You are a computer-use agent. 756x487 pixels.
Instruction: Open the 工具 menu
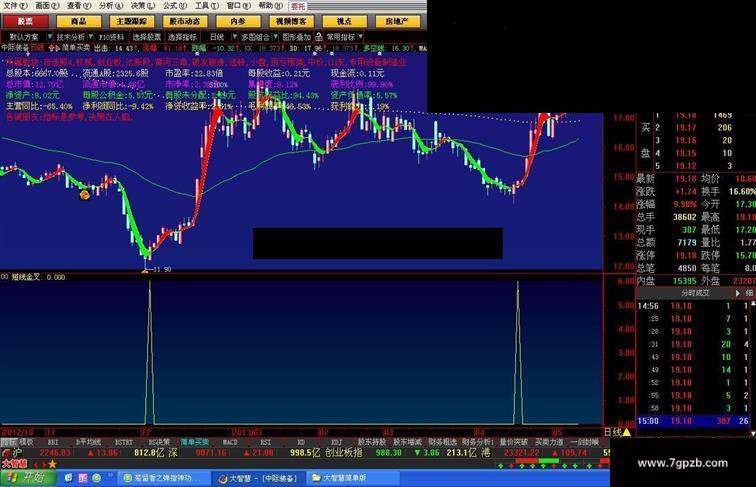pyautogui.click(x=206, y=6)
